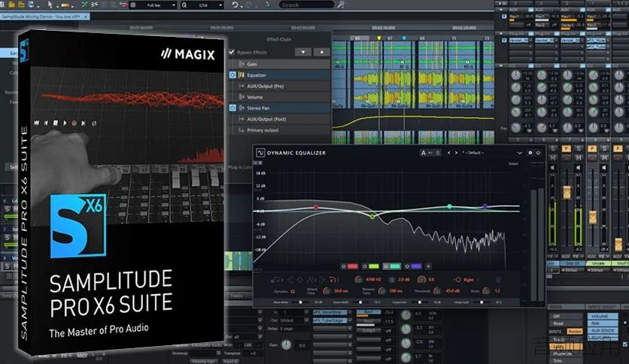Click the speaker icon on Solo Gt strip
Image resolution: width=629 pixels, height=364 pixels.
(579, 168)
